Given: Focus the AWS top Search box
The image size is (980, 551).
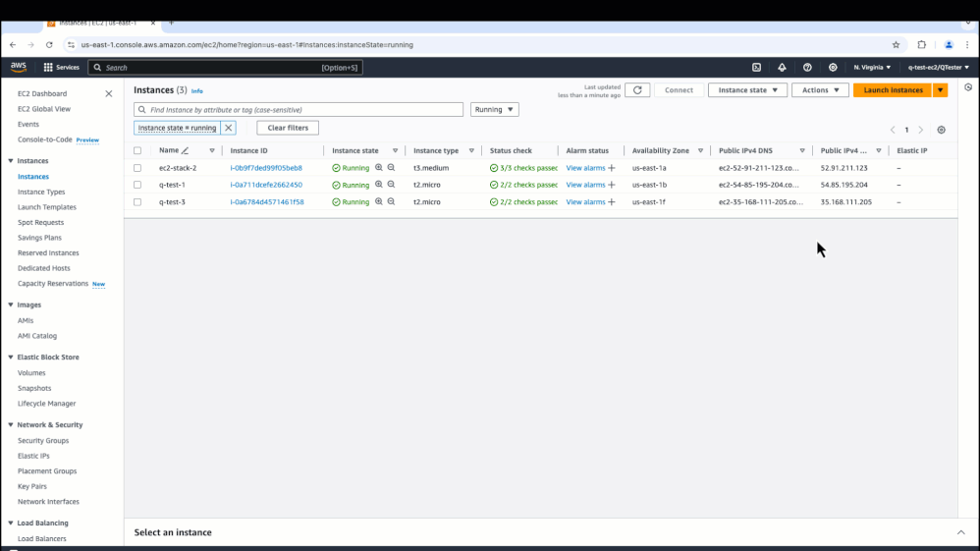Looking at the screenshot, I should tap(225, 68).
